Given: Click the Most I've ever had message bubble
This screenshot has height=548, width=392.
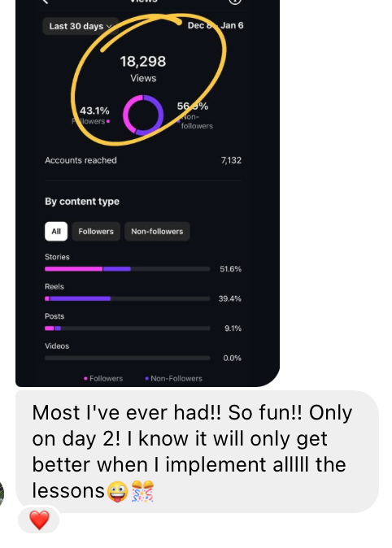Looking at the screenshot, I should point(197,451).
